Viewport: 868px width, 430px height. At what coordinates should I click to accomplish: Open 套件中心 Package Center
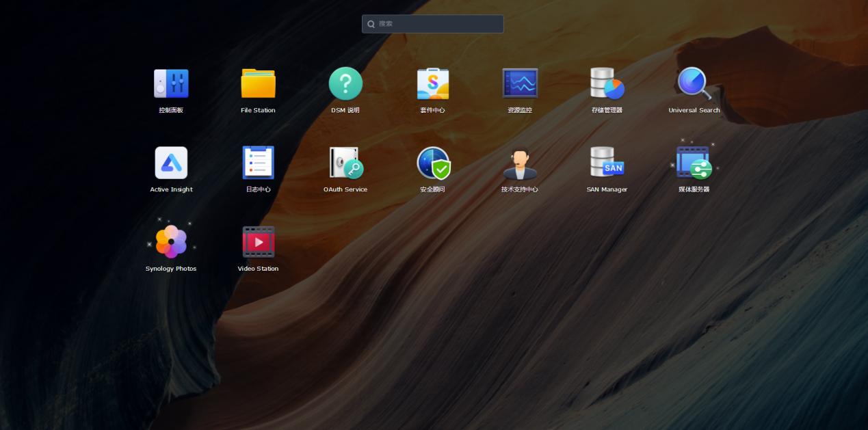pos(432,83)
